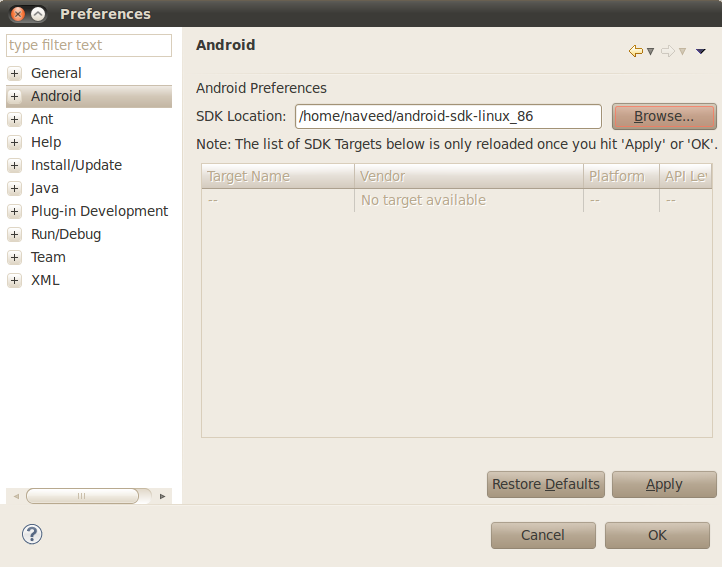
Task: Expand the Android tree node
Action: [15, 96]
